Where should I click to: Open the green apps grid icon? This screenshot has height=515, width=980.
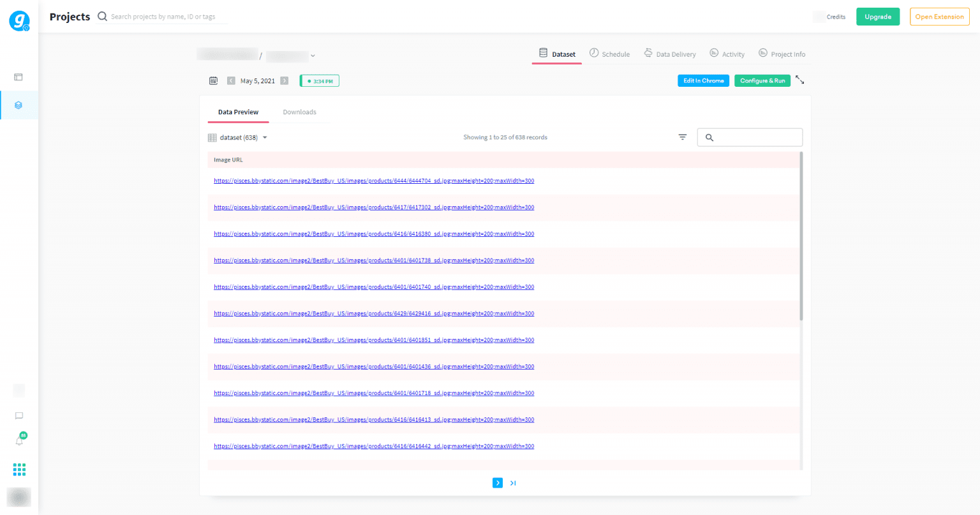[x=19, y=470]
